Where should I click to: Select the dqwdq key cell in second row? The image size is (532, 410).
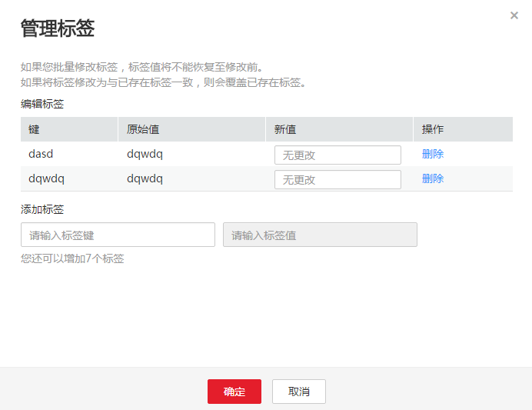click(46, 178)
